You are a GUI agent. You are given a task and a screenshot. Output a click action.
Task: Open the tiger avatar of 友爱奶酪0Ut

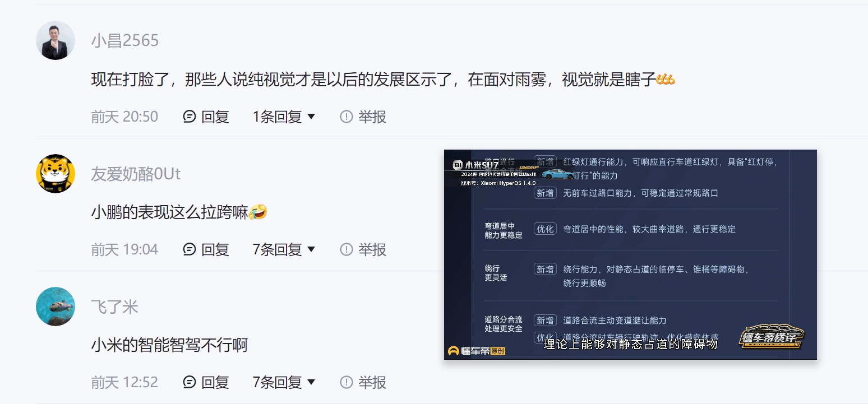click(x=56, y=174)
